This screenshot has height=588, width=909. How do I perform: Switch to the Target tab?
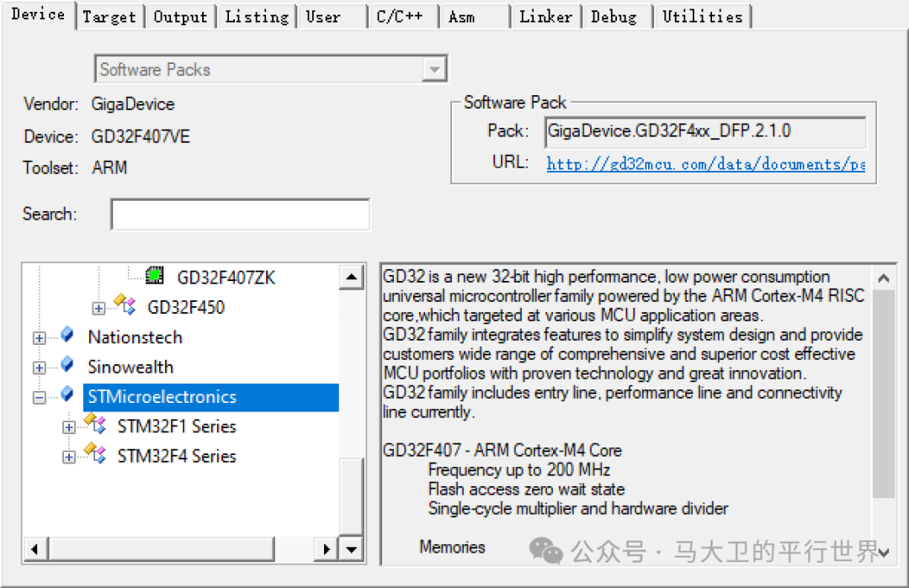(x=109, y=15)
